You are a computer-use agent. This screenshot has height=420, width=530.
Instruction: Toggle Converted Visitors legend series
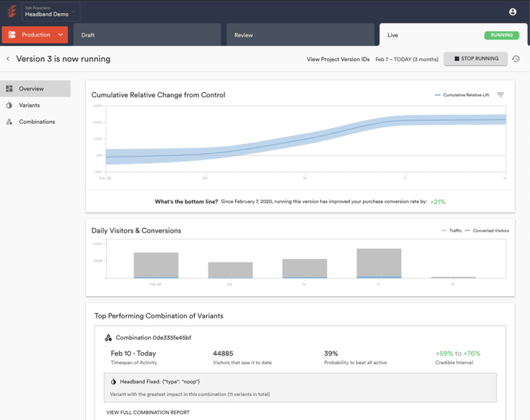point(487,230)
